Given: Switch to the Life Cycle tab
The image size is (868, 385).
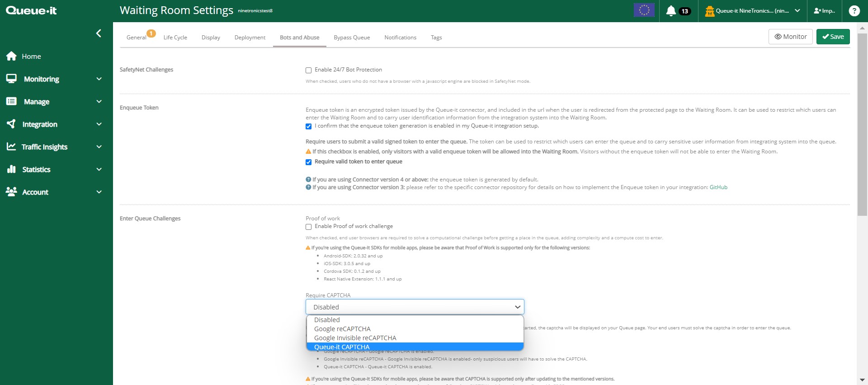Looking at the screenshot, I should tap(175, 38).
